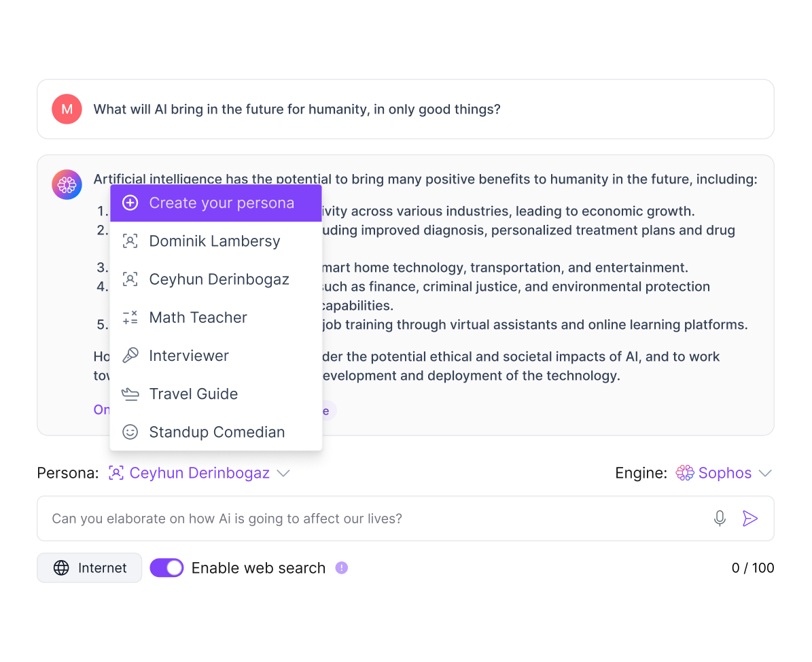
Task: Click the microphone icon beside Interviewer
Action: pyautogui.click(x=130, y=355)
